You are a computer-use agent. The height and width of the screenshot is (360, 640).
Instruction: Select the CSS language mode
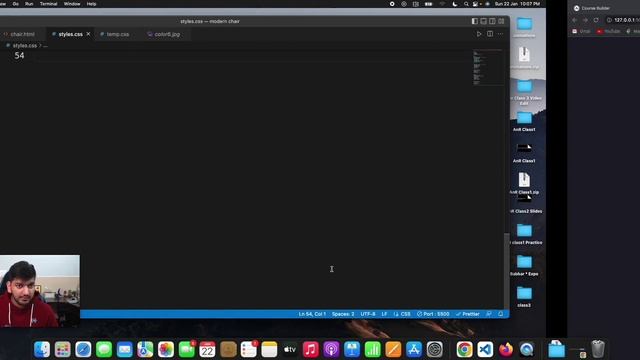402,314
